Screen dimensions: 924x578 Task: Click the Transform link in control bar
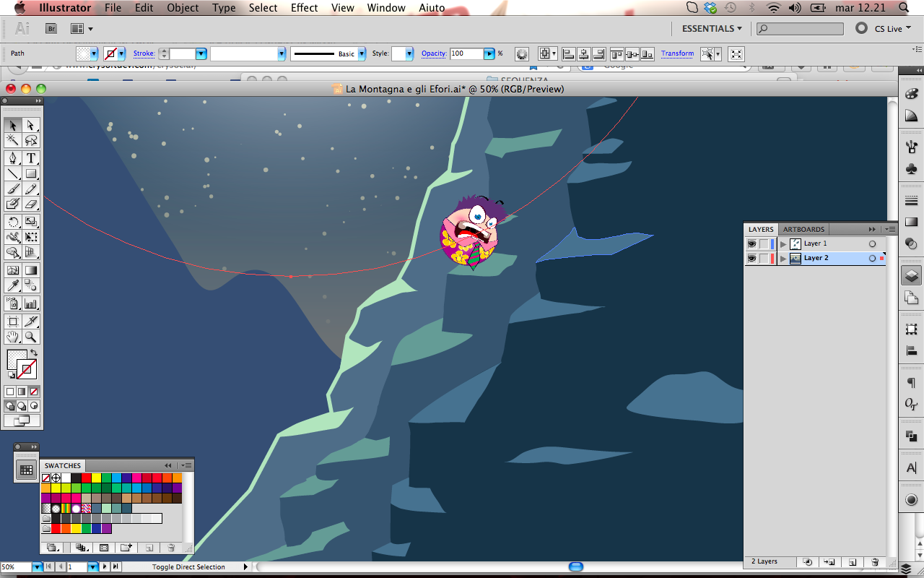677,53
